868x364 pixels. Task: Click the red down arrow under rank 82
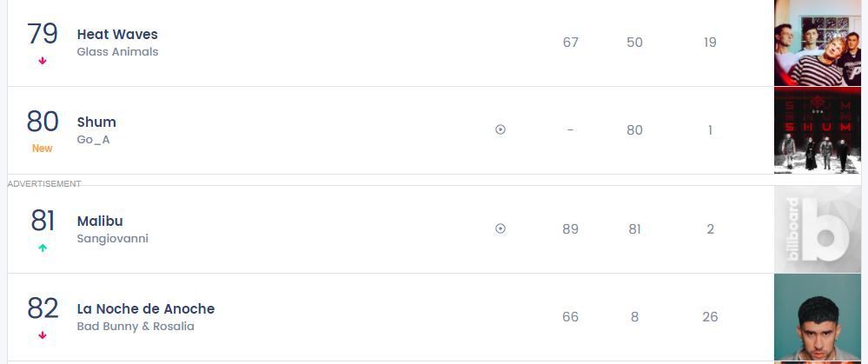43,335
